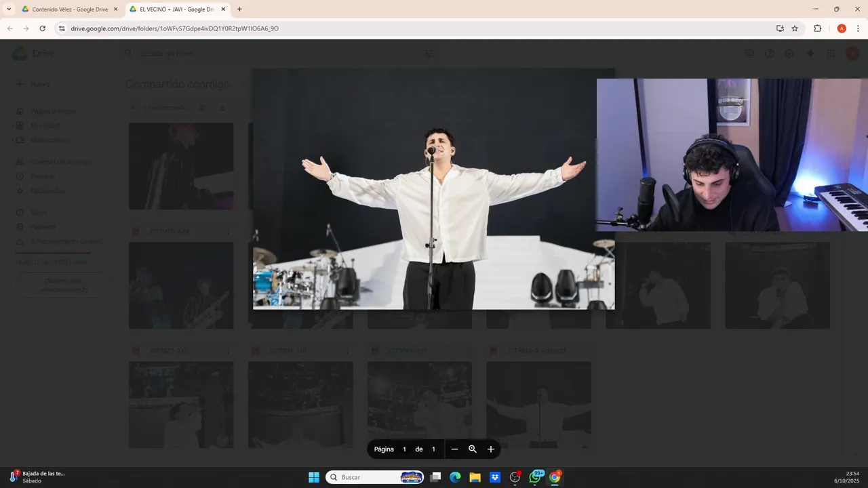868x488 pixels.
Task: Go back in browser history
Action: [9, 28]
